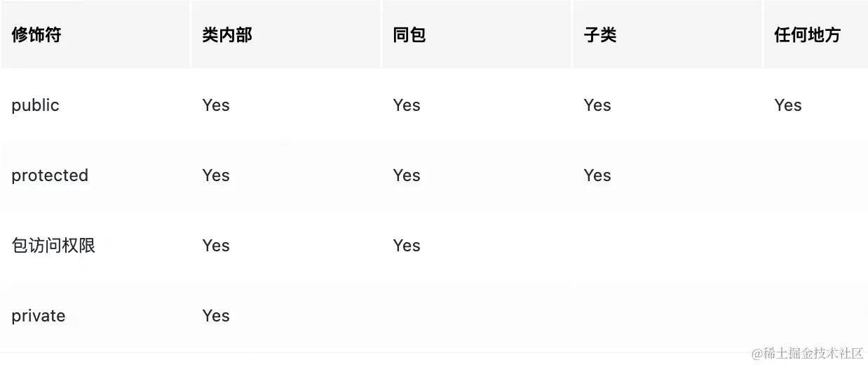The image size is (868, 365).
Task: Select the 类内部 column header
Action: [x=227, y=35]
